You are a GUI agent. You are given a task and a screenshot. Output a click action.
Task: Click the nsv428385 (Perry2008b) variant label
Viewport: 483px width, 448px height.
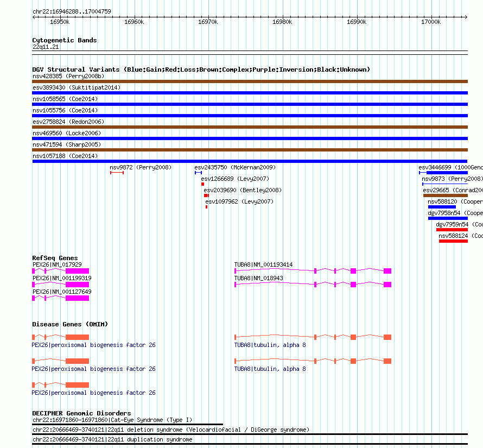pos(68,76)
